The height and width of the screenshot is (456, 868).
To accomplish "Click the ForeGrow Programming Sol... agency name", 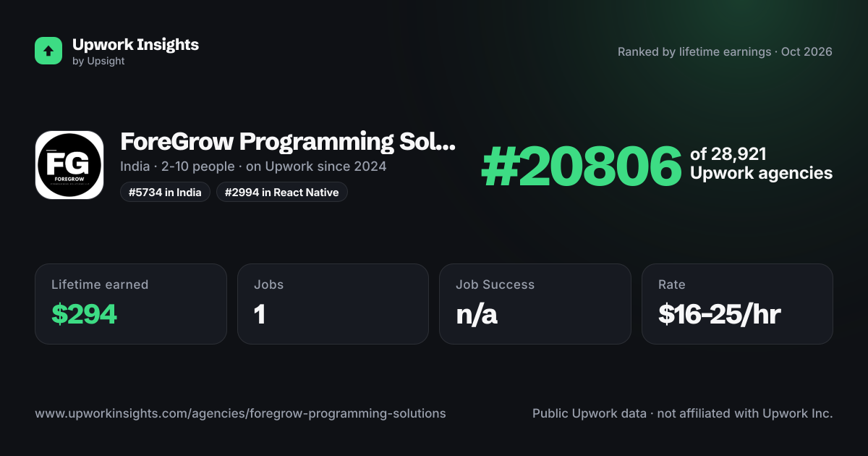I will (288, 142).
